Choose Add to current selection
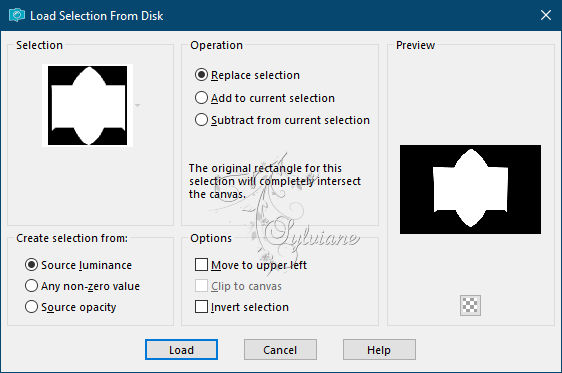 pyautogui.click(x=265, y=98)
